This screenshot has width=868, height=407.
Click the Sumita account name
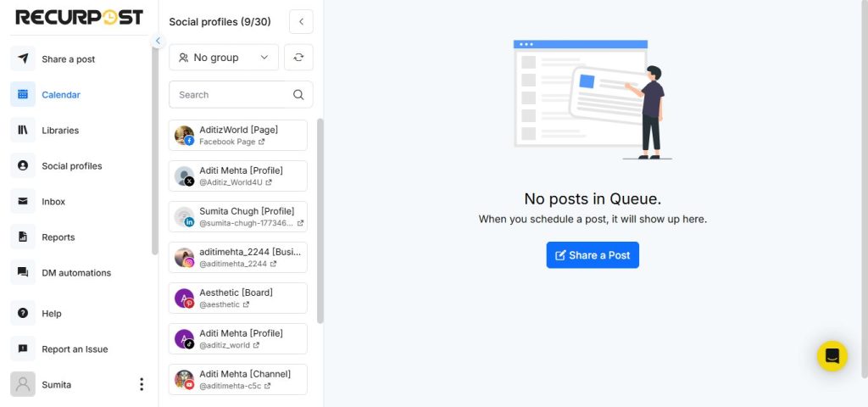57,384
